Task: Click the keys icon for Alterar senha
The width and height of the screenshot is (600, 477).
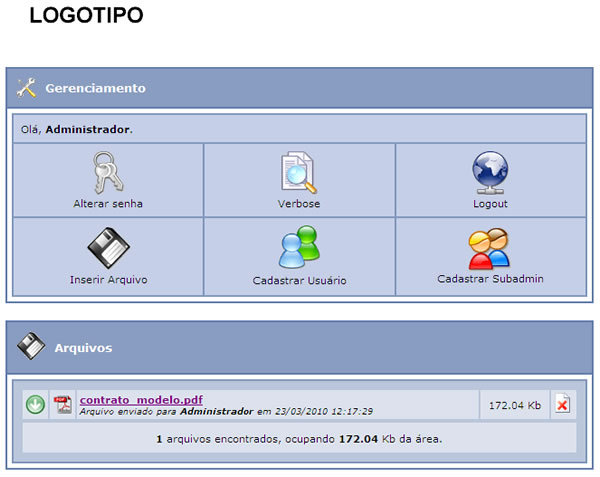Action: coord(108,173)
